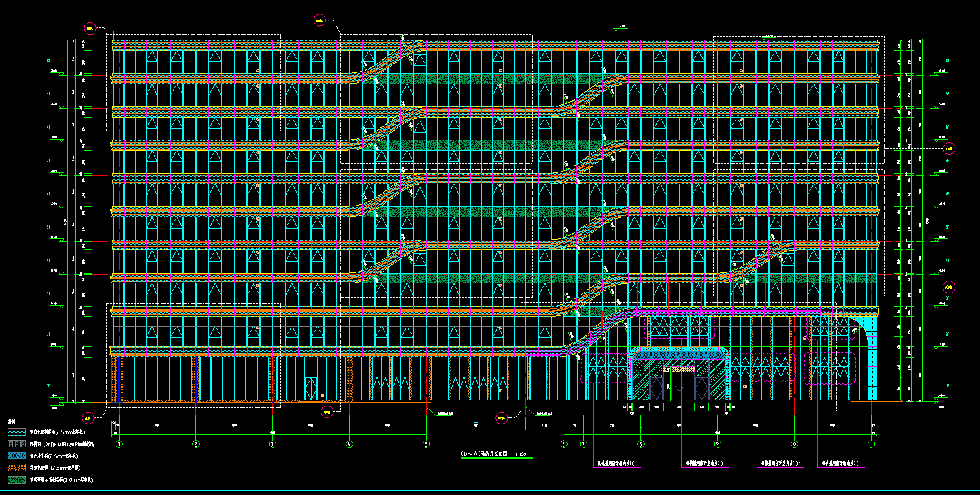Select axis bubble number 9
The image size is (980, 495).
tap(717, 444)
